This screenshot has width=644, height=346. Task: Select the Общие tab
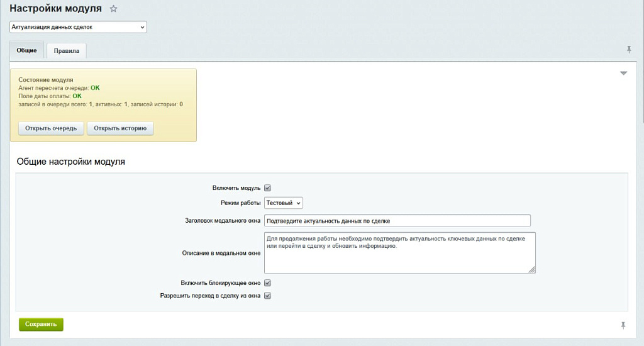pyautogui.click(x=26, y=50)
